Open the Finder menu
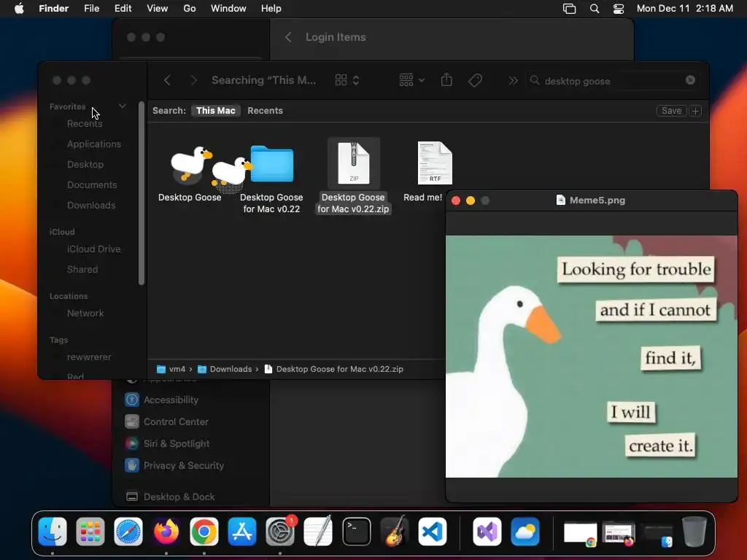The height and width of the screenshot is (560, 747). click(54, 9)
